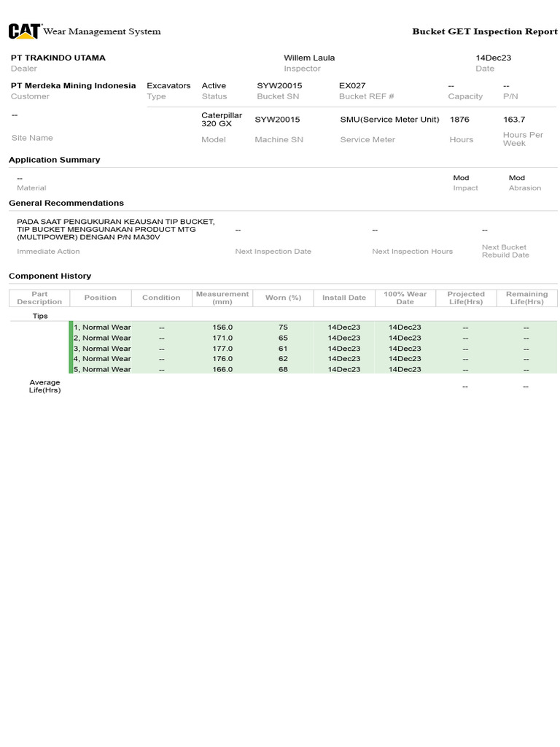Click worn percentage 65

(x=284, y=338)
